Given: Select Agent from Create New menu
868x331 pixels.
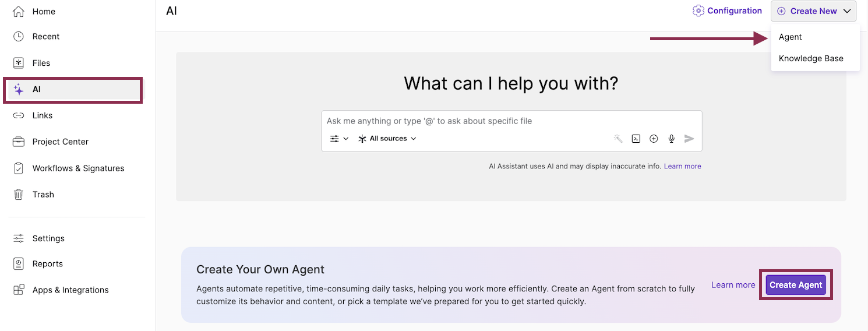Looking at the screenshot, I should tap(791, 37).
